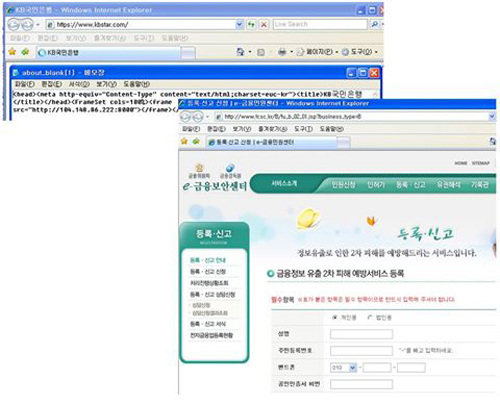Click the favorites star icon in KB window
This screenshot has width=500, height=405.
coord(12,52)
